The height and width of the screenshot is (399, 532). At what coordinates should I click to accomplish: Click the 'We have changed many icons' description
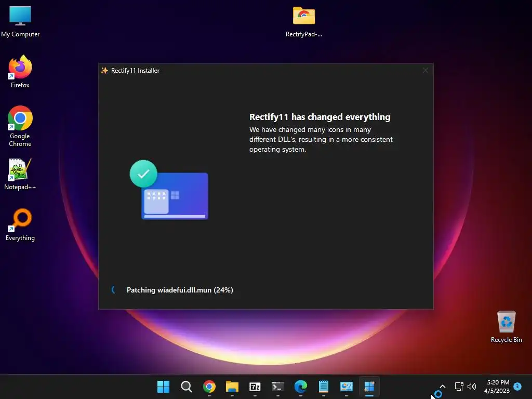pos(321,139)
